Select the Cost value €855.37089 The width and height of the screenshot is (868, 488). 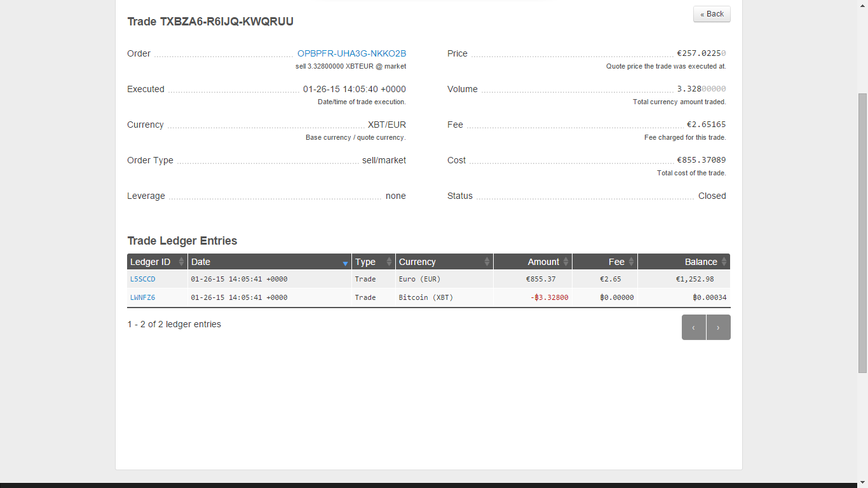[x=702, y=160]
